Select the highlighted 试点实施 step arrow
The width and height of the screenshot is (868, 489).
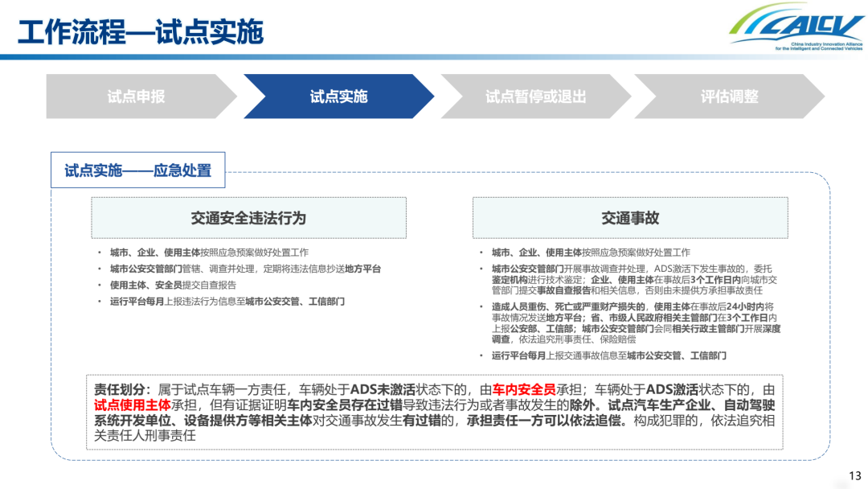[x=338, y=97]
